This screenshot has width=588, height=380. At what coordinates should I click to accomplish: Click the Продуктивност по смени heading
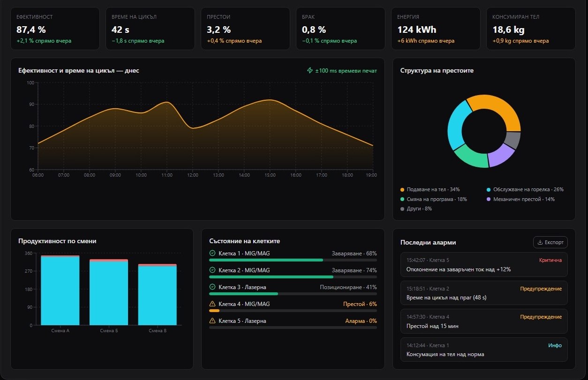57,241
